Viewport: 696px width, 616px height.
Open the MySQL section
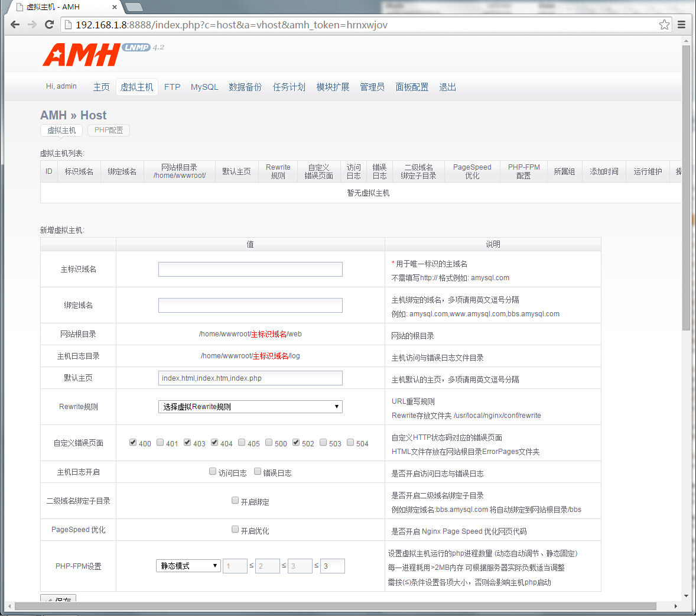[x=204, y=87]
